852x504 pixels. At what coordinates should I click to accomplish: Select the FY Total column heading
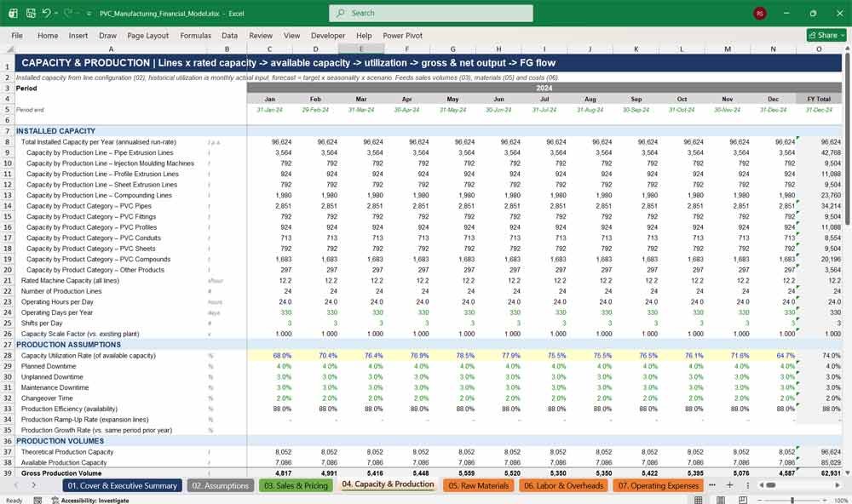[819, 99]
